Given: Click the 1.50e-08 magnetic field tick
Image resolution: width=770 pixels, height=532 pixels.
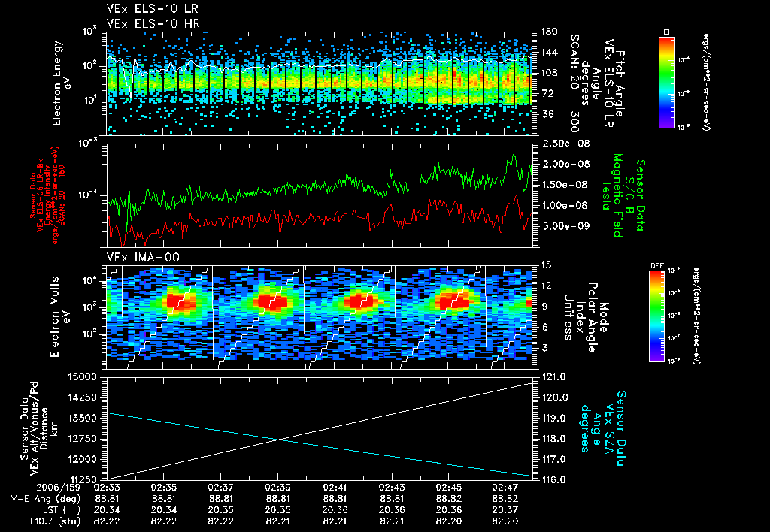Looking at the screenshot, I should 565,185.
